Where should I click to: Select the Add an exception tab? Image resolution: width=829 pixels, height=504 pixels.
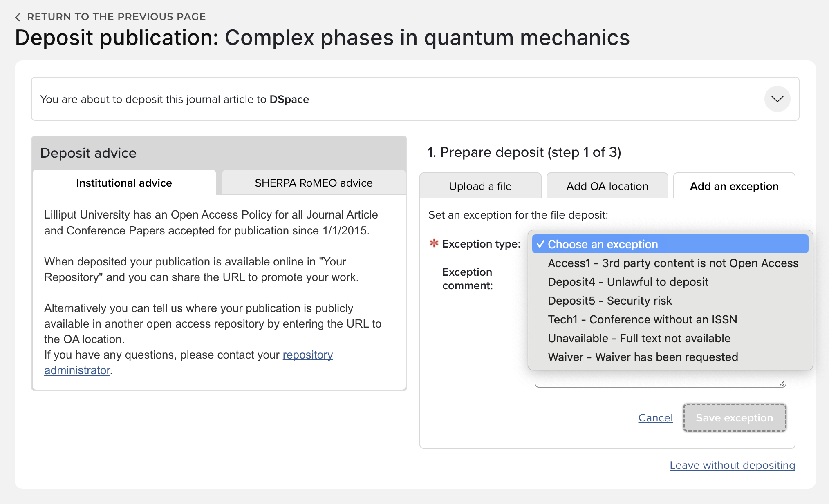734,186
